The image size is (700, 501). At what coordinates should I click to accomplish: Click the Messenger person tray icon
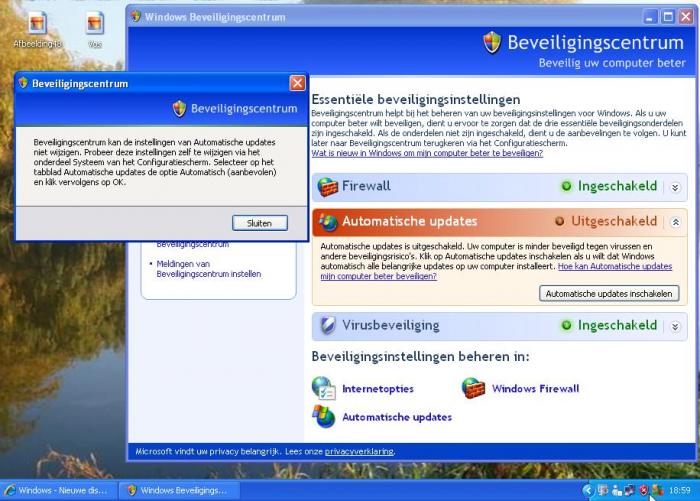click(x=617, y=491)
